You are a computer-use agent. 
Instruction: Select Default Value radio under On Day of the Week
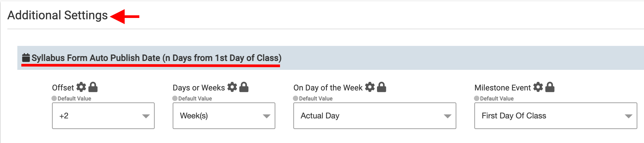(295, 98)
